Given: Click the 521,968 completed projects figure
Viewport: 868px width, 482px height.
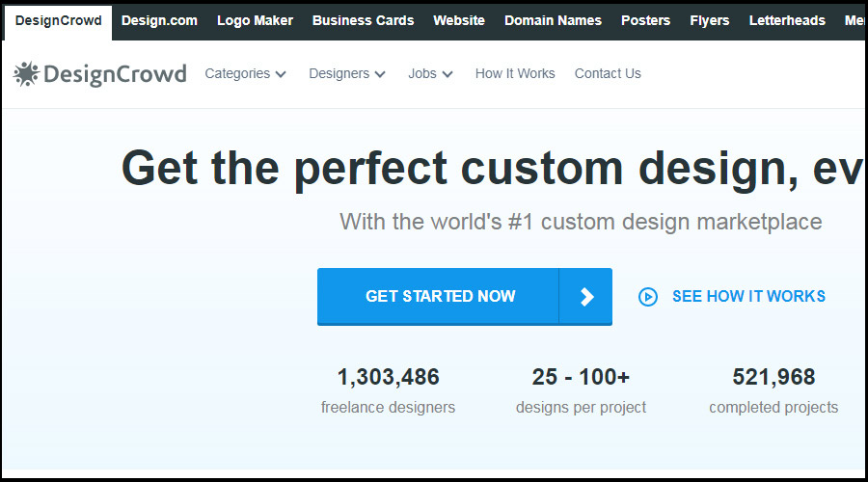Looking at the screenshot, I should [x=773, y=378].
